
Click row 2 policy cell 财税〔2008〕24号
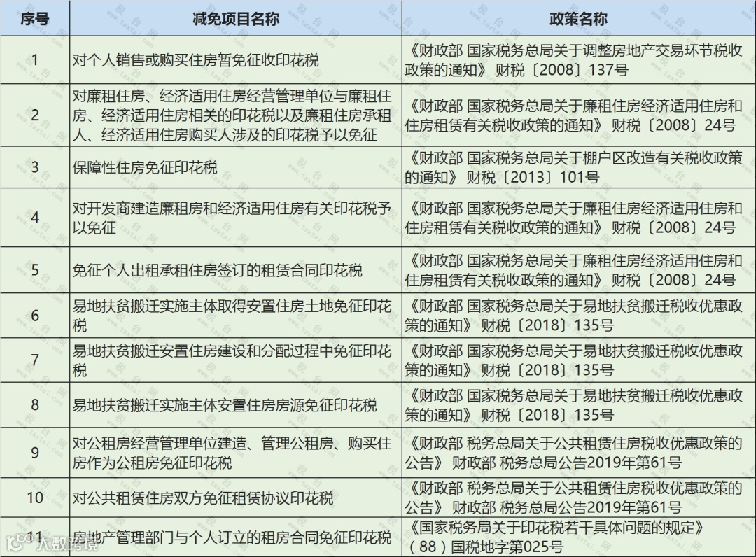579,115
